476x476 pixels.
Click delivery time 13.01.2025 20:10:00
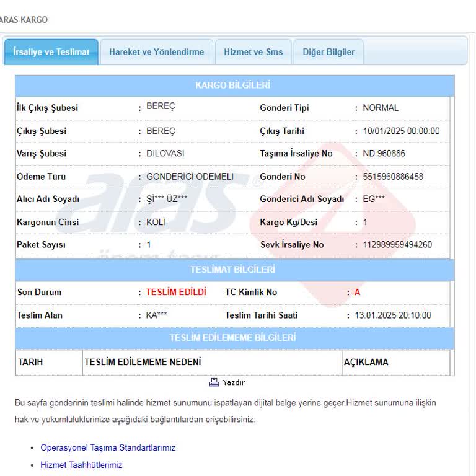pyautogui.click(x=393, y=315)
